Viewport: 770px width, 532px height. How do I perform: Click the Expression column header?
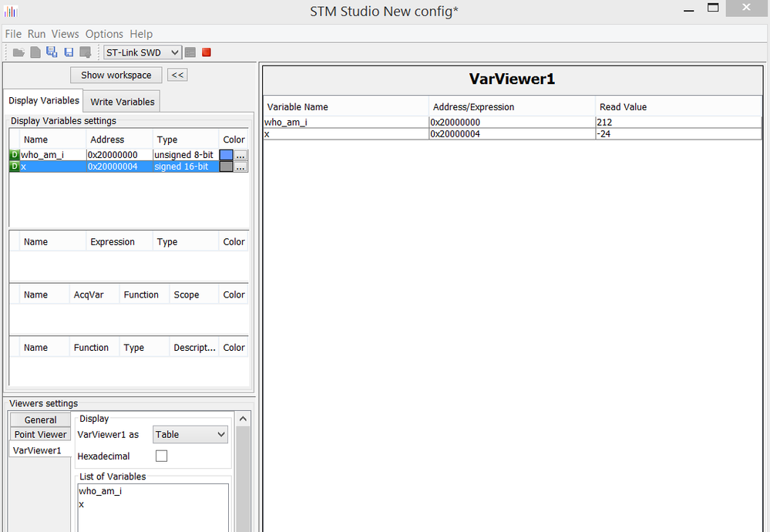pos(119,241)
